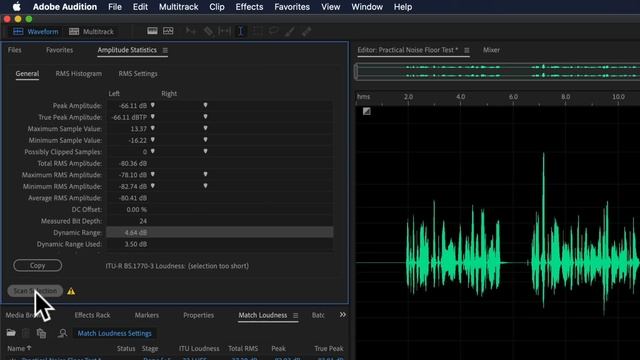The width and height of the screenshot is (640, 360).
Task: Switch to the Favorites panel tab
Action: [x=60, y=50]
